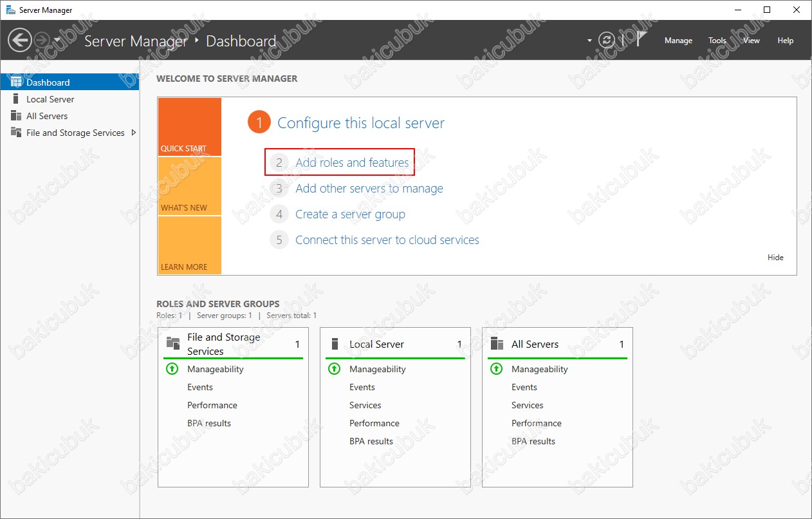This screenshot has width=812, height=519.
Task: Click Add roles and features link
Action: point(352,163)
